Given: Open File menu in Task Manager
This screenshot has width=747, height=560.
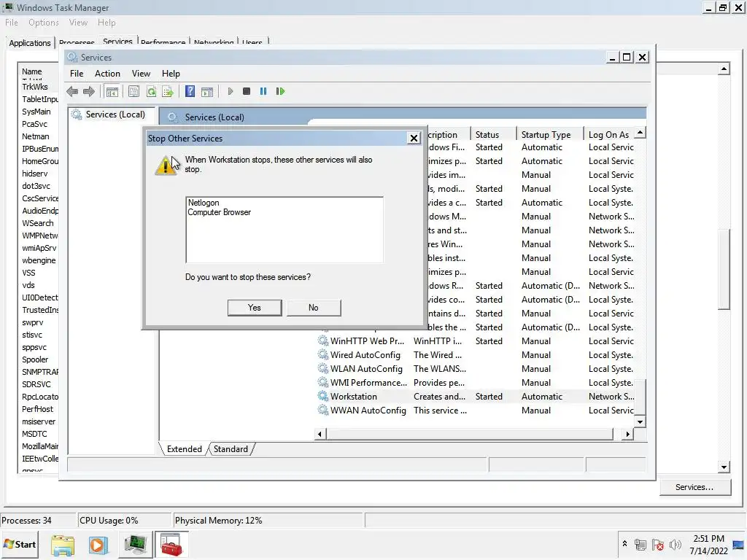Looking at the screenshot, I should click(12, 23).
